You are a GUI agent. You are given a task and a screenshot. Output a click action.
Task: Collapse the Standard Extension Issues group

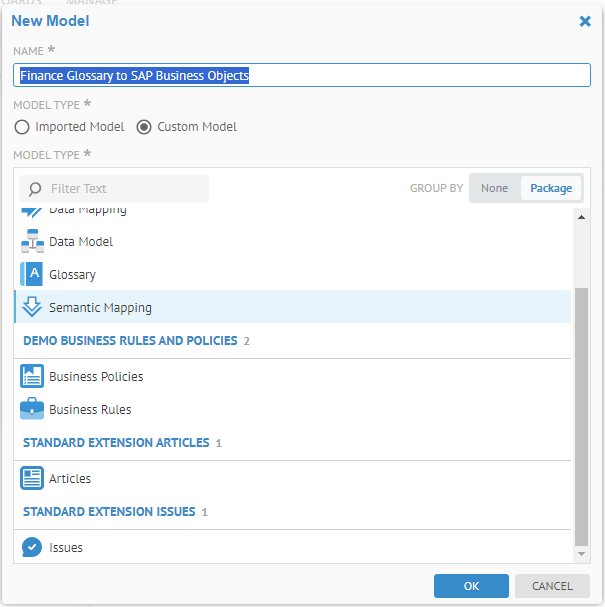pyautogui.click(x=109, y=512)
